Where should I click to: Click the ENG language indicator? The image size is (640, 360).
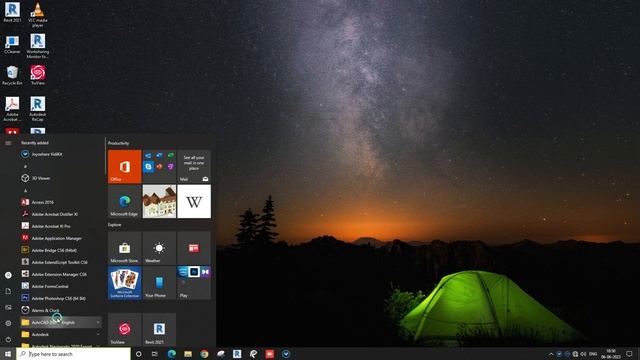click(x=593, y=354)
